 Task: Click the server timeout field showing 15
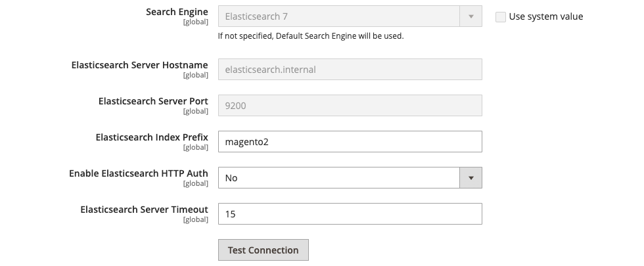[x=350, y=214]
